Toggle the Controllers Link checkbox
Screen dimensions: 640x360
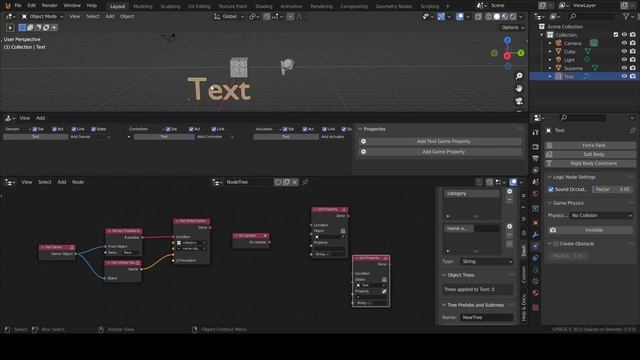pyautogui.click(x=214, y=129)
